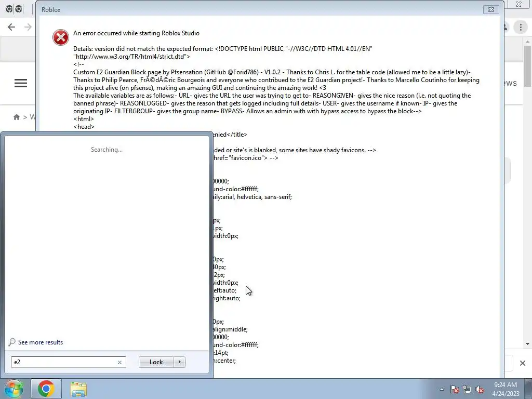Open the Chrome three-dot menu
This screenshot has height=399, width=532.
(521, 27)
